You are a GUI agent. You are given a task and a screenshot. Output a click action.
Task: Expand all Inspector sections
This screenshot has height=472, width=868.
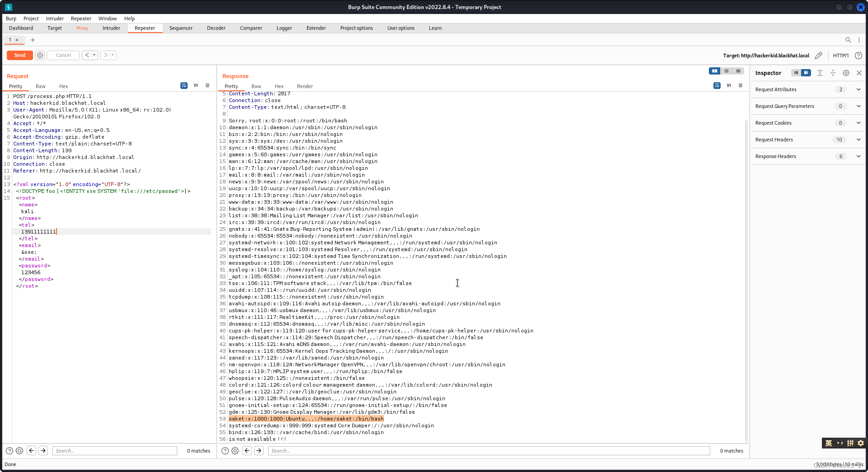[x=820, y=73]
